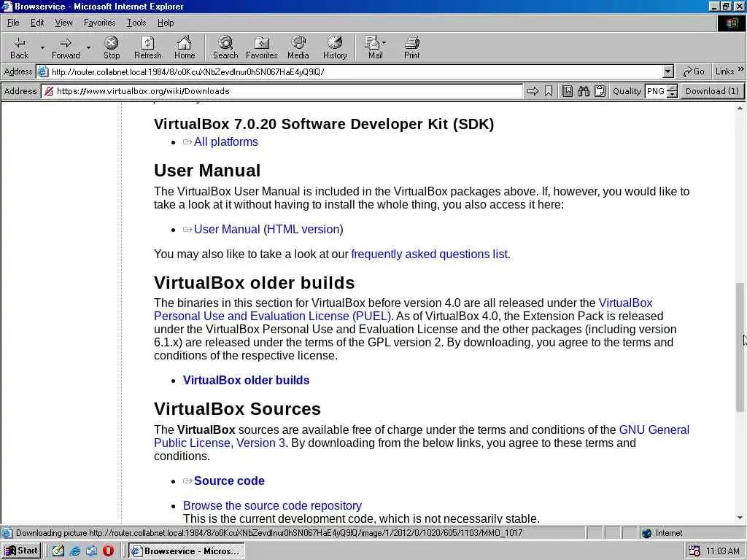This screenshot has height=560, width=747.
Task: Open the Source code link
Action: pos(229,481)
